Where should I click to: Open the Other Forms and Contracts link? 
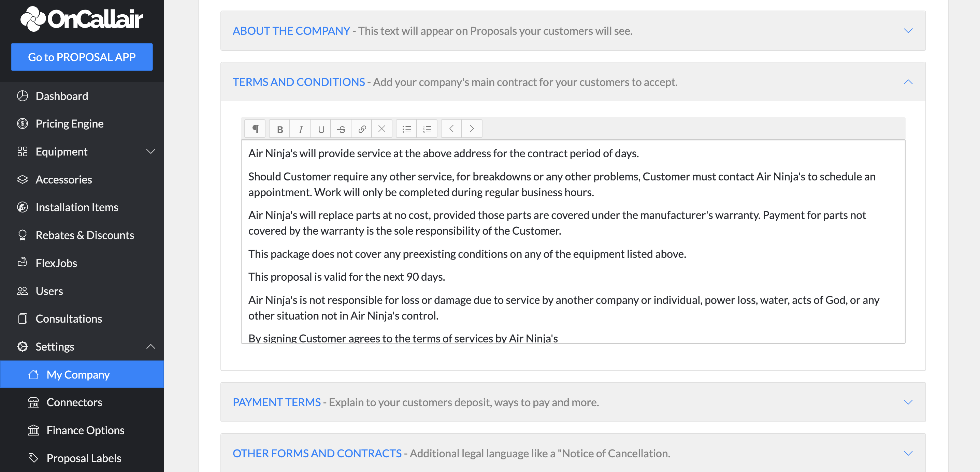317,453
